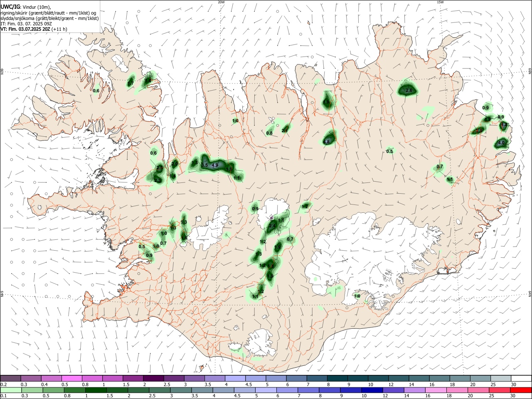532x399 pixels.
Task: Click the dusky plum 0.2 swatch in upper legend
Action: (x=11, y=379)
